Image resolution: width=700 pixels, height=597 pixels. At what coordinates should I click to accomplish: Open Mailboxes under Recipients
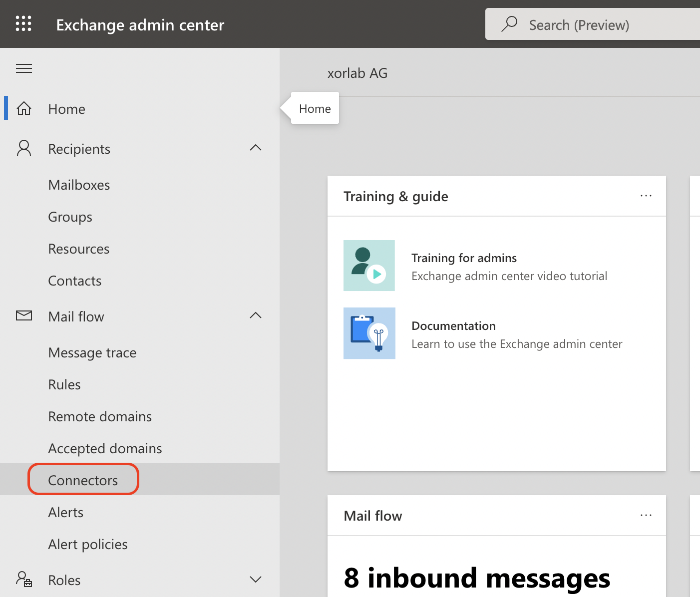point(79,185)
